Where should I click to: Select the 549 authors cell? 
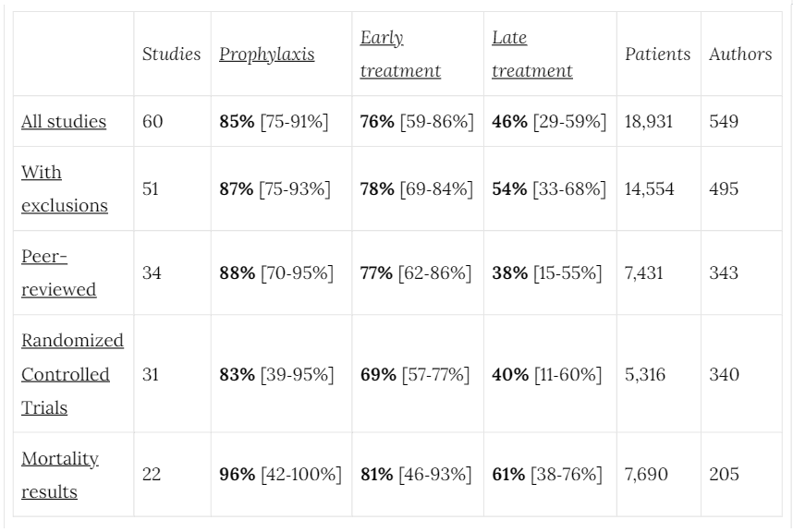click(724, 122)
